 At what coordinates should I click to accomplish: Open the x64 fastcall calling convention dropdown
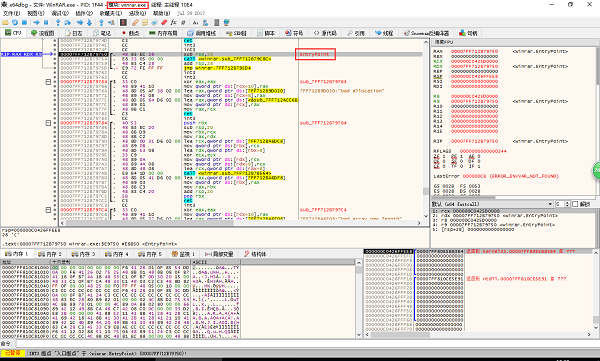492,204
